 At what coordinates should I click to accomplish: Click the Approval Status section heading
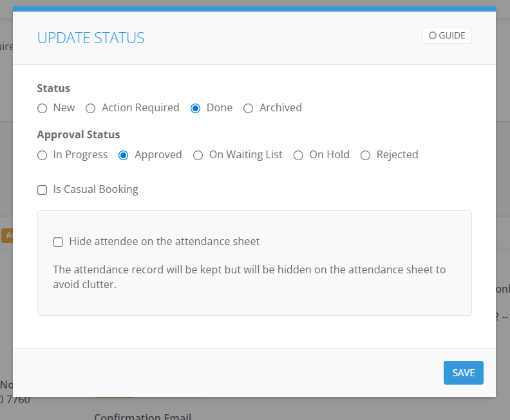(79, 135)
